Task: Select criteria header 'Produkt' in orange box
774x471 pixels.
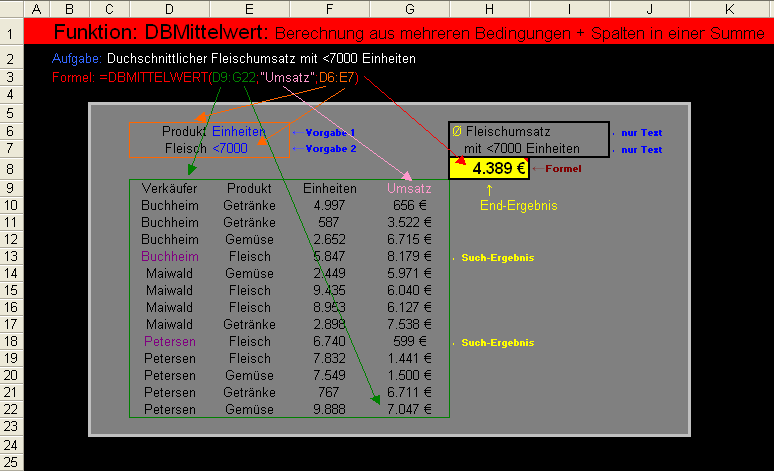Action: click(184, 132)
